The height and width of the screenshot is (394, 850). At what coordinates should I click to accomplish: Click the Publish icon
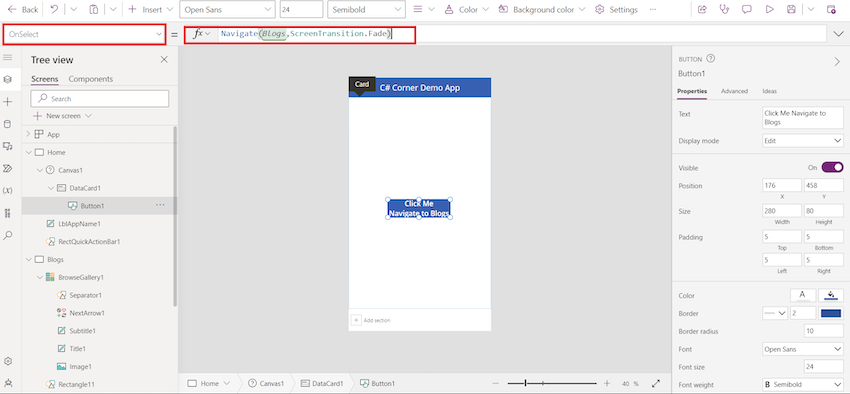pos(831,10)
